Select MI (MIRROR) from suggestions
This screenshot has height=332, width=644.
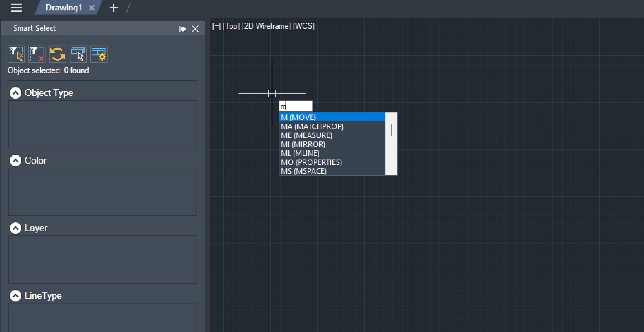[x=332, y=145]
